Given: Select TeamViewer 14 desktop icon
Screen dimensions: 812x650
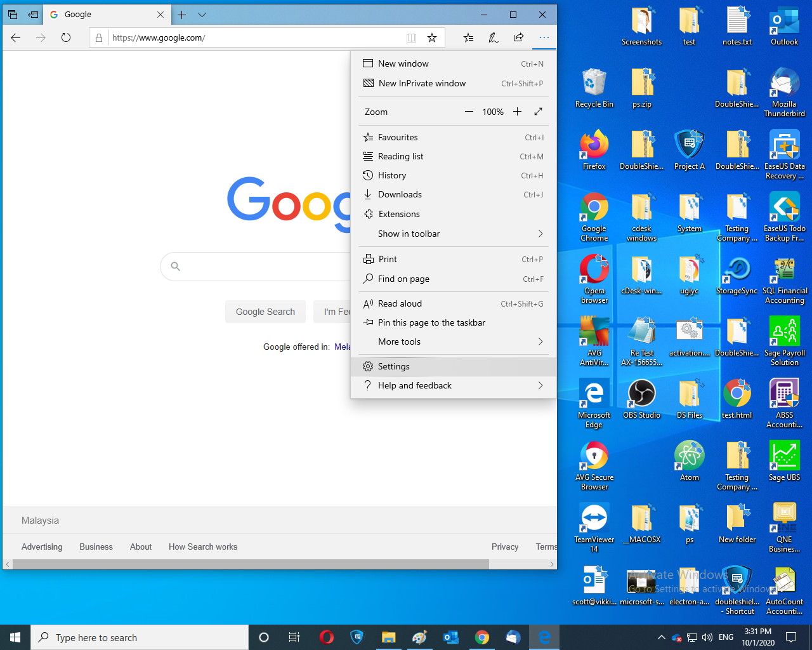Looking at the screenshot, I should pyautogui.click(x=594, y=528).
